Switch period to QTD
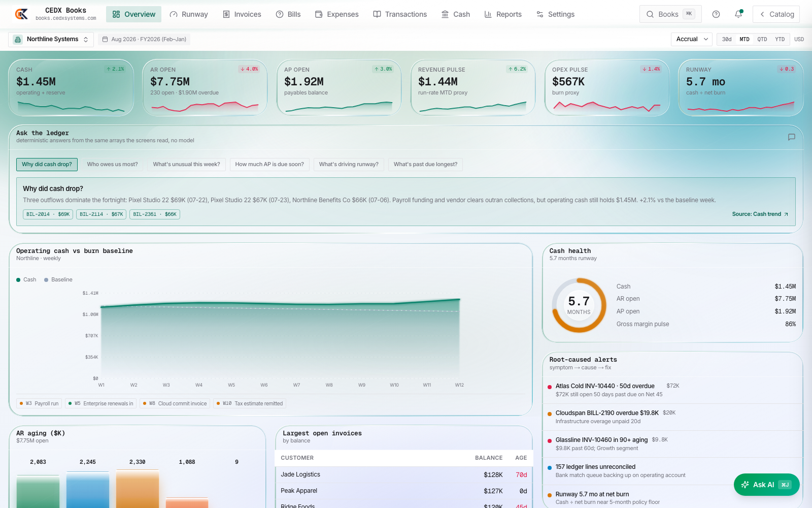812x508 pixels. 762,39
